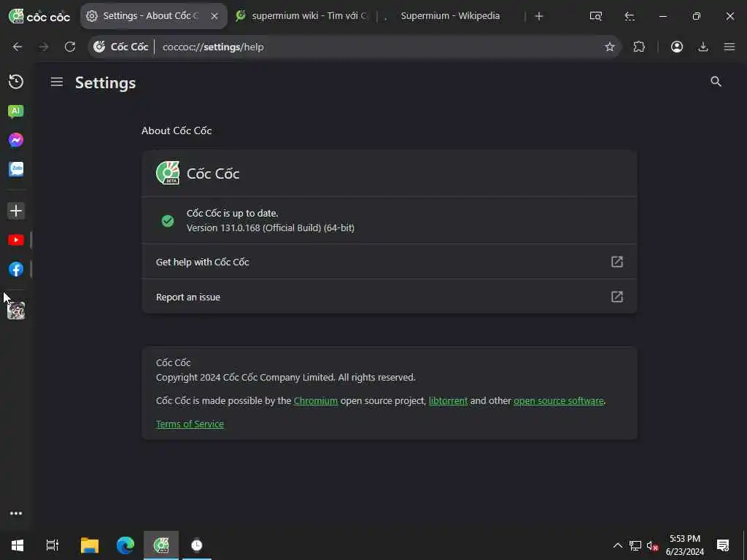The image size is (747, 560).
Task: Open the Chromium link
Action: 315,401
